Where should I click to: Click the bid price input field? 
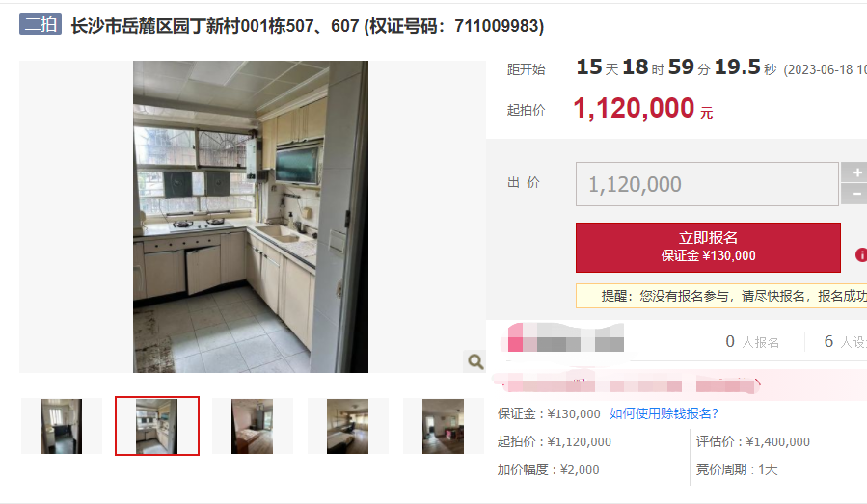[x=707, y=184]
